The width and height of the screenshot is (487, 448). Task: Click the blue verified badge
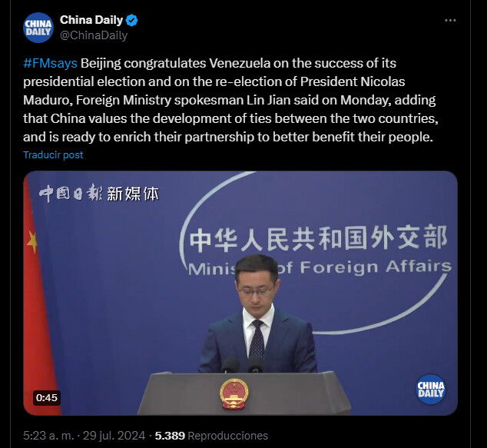pyautogui.click(x=131, y=20)
